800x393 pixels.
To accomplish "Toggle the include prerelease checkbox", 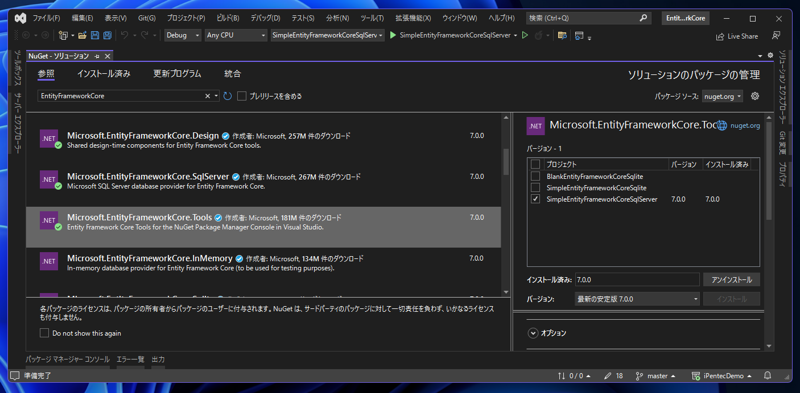I will point(242,96).
